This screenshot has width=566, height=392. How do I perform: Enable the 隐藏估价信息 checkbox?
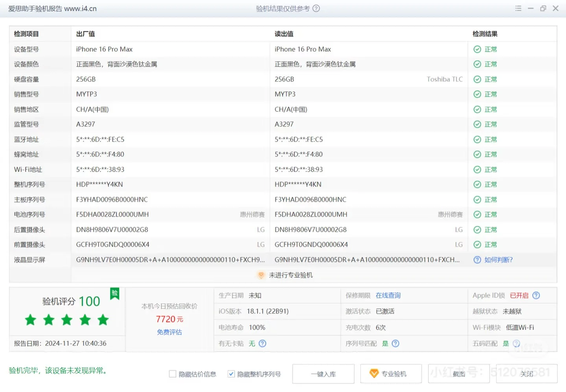pos(173,374)
